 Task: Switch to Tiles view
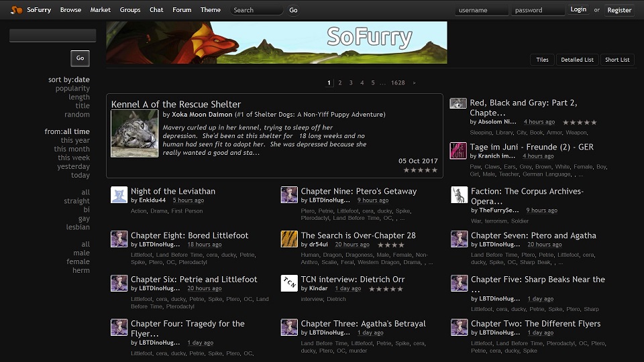pyautogui.click(x=542, y=60)
